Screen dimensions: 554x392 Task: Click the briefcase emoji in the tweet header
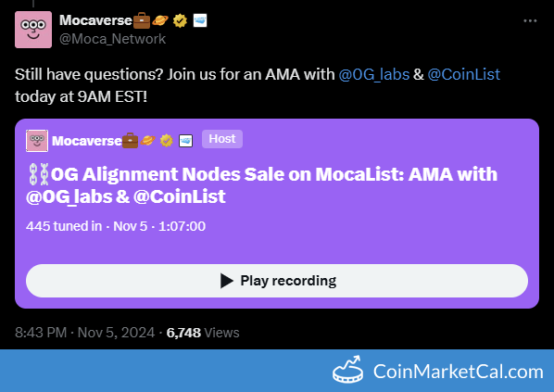(142, 20)
